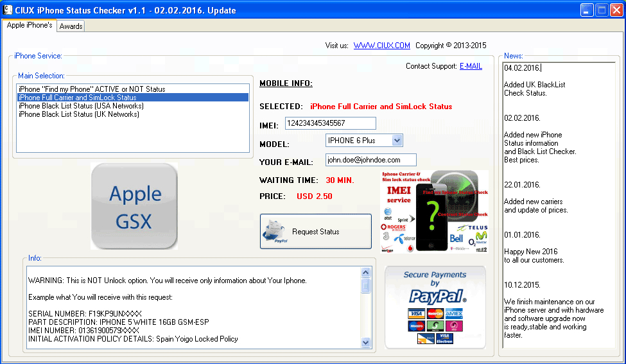This screenshot has width=626, height=364.
Task: Open the MODEL dropdown arrow
Action: click(397, 141)
